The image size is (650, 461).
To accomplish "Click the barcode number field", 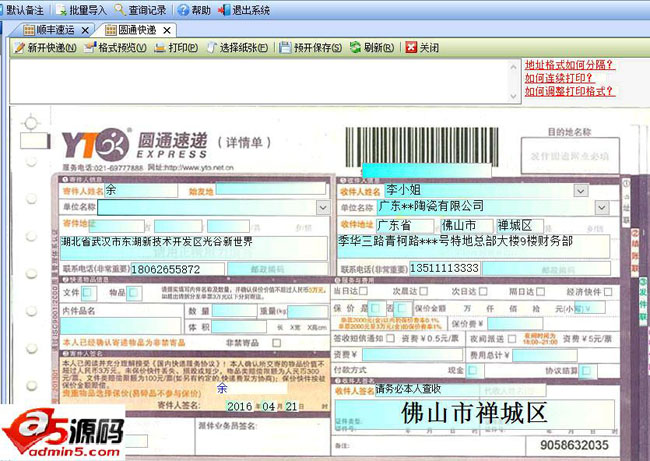I will click(x=427, y=170).
